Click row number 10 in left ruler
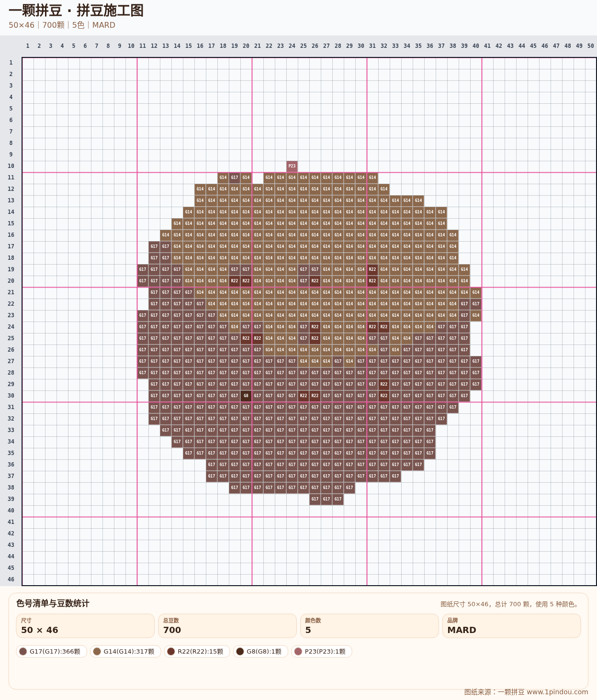Screen dimensions: 597x700 coord(11,166)
